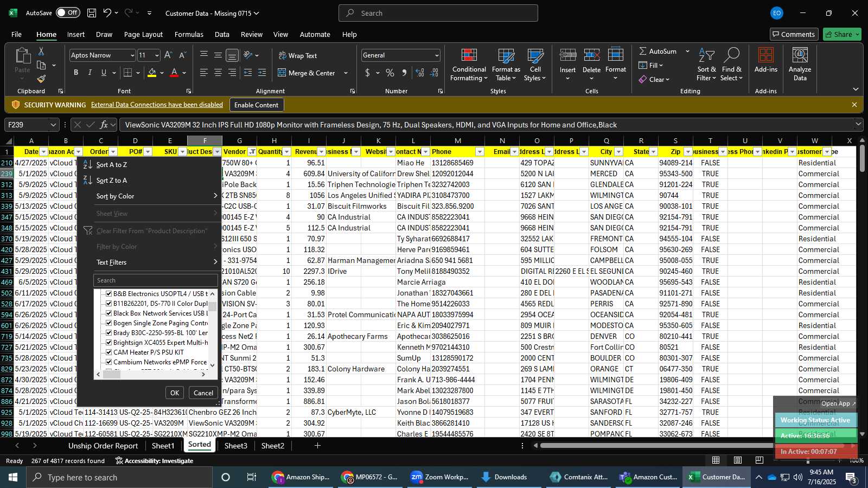Open the fill color swatch
Viewport: 868px width, 488px height.
coord(152,73)
